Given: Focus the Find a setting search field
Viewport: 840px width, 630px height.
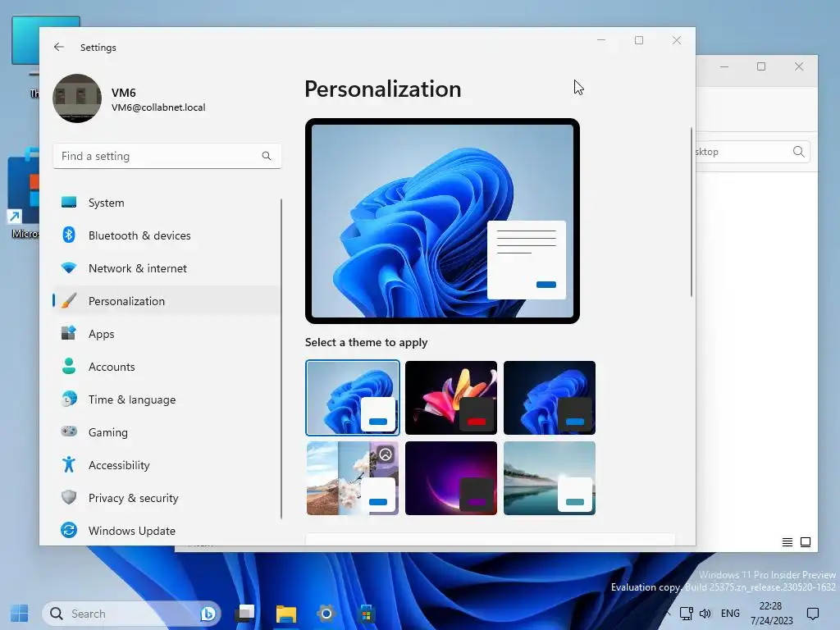Looking at the screenshot, I should [167, 156].
